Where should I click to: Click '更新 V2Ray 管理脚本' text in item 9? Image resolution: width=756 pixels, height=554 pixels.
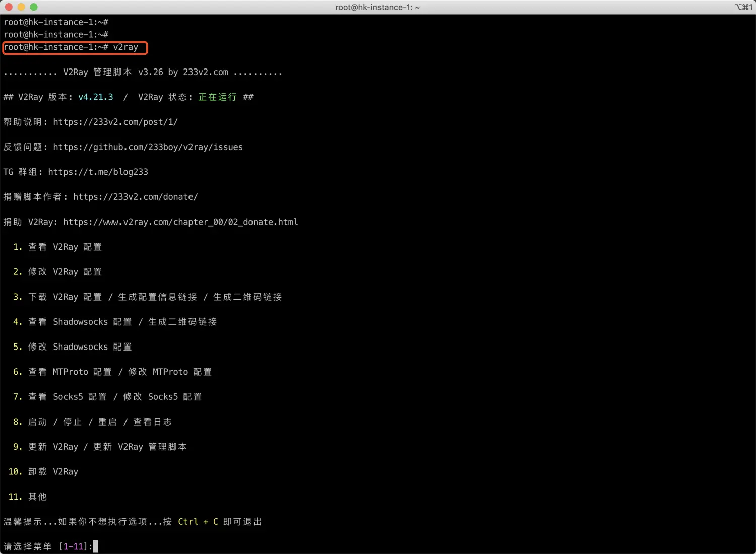coord(140,447)
